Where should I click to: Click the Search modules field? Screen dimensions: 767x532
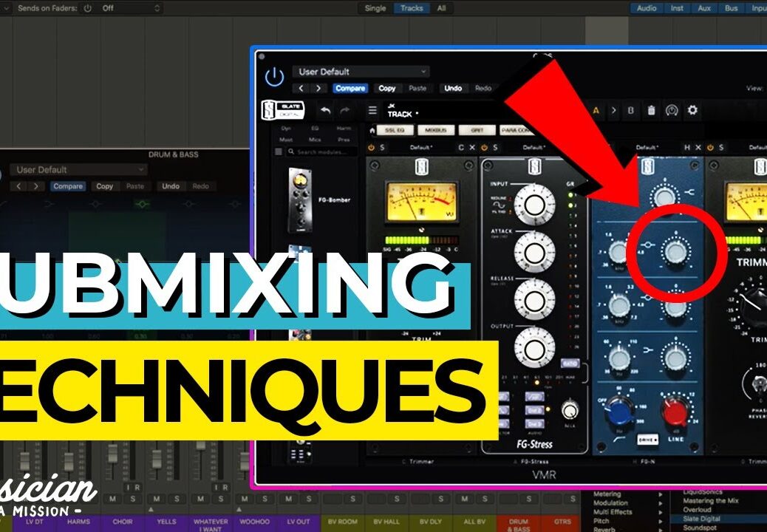coord(323,152)
